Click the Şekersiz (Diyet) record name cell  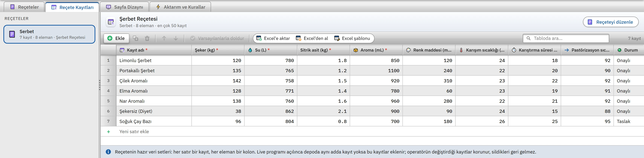154,111
